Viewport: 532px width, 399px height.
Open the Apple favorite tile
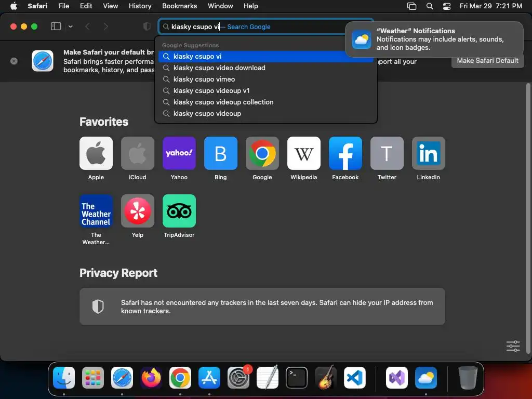pos(96,153)
